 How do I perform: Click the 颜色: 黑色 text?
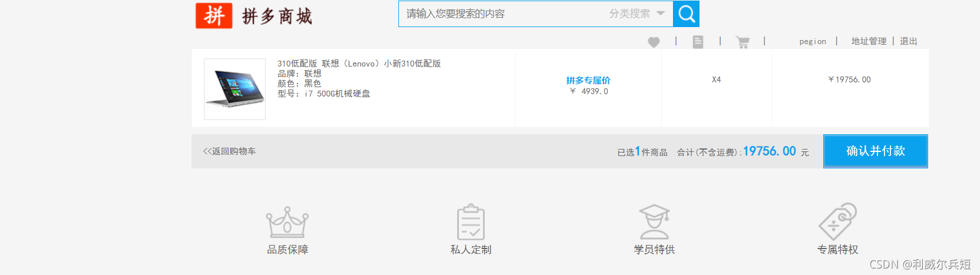pyautogui.click(x=299, y=84)
